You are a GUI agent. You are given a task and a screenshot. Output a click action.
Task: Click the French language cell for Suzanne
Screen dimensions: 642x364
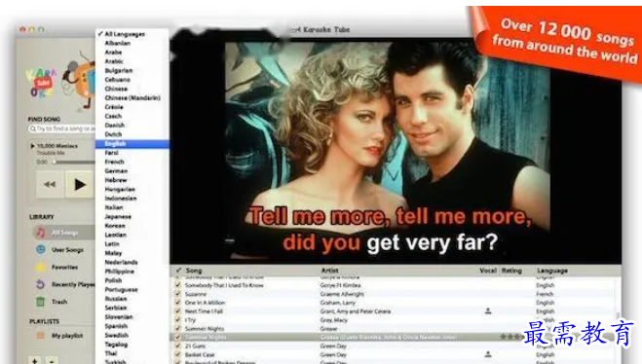pyautogui.click(x=545, y=294)
